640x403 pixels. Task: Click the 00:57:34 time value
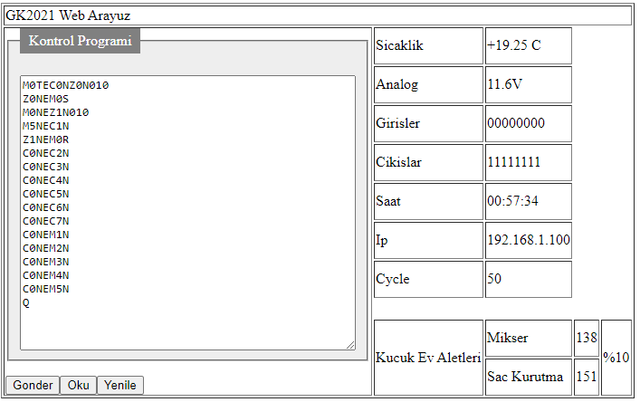(x=528, y=202)
